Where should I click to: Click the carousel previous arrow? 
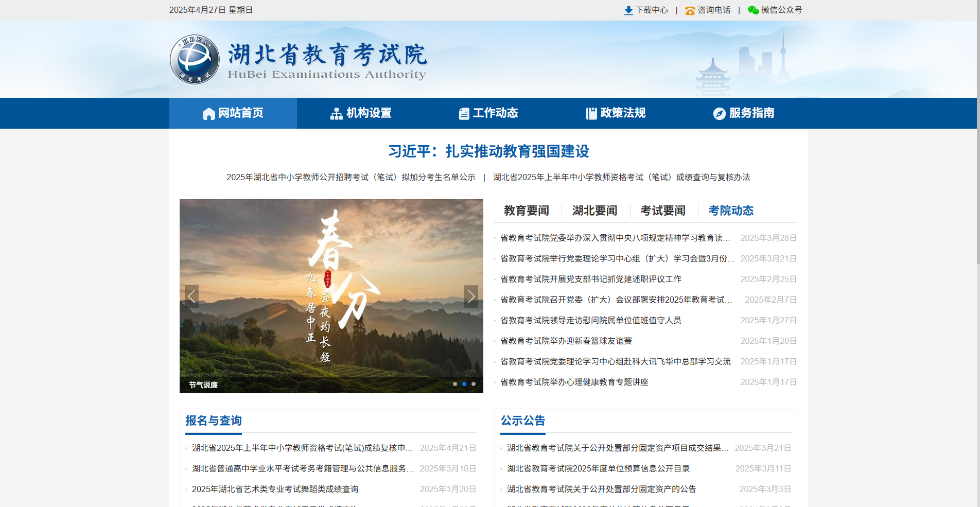click(x=191, y=296)
